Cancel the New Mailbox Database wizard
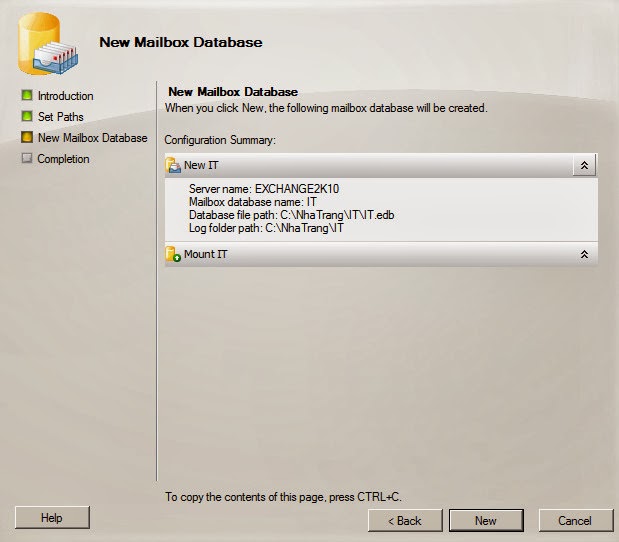Viewport: 619px width, 542px height. coord(576,521)
